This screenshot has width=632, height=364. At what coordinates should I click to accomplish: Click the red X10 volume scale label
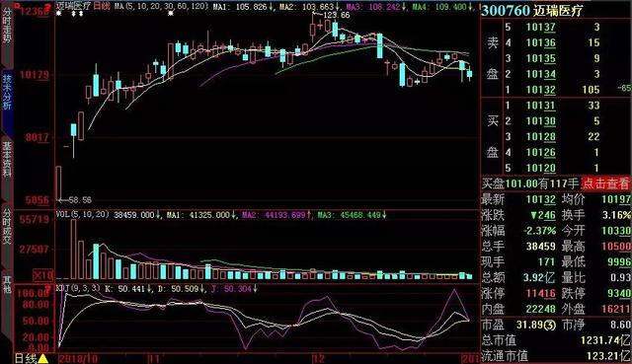tap(42, 275)
